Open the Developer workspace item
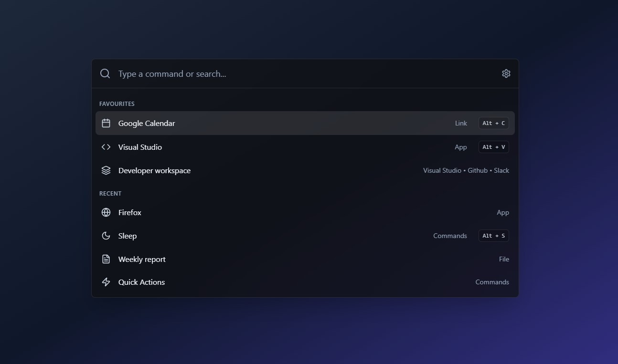The width and height of the screenshot is (618, 364). [x=305, y=170]
